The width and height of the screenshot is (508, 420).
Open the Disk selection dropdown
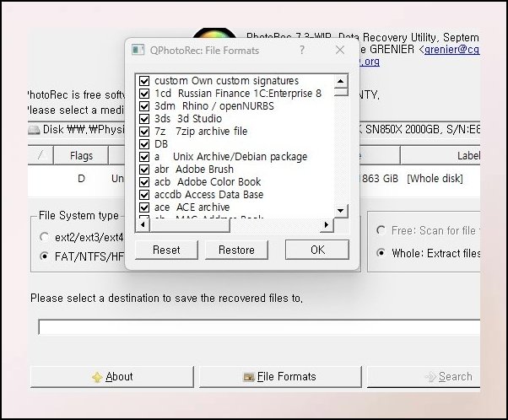(254, 130)
